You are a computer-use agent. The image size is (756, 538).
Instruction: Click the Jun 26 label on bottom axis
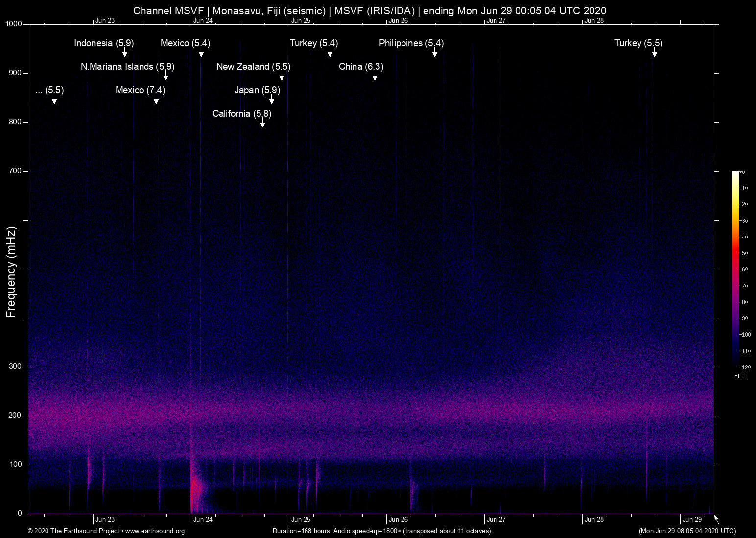(399, 519)
